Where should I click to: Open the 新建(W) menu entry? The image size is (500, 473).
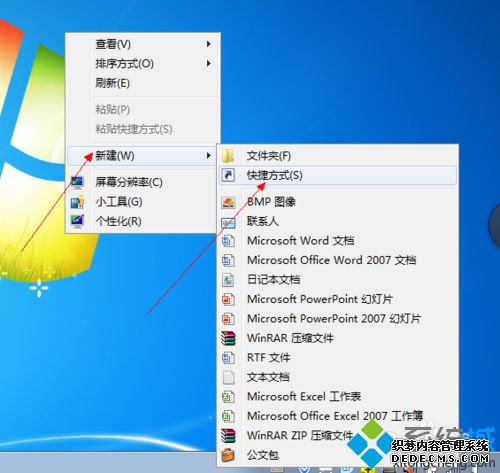143,156
